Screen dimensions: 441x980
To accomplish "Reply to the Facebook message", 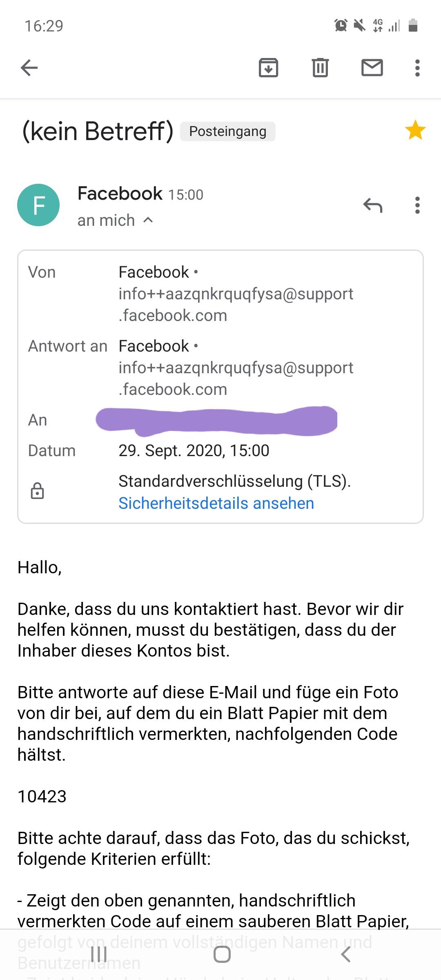I will (x=372, y=205).
